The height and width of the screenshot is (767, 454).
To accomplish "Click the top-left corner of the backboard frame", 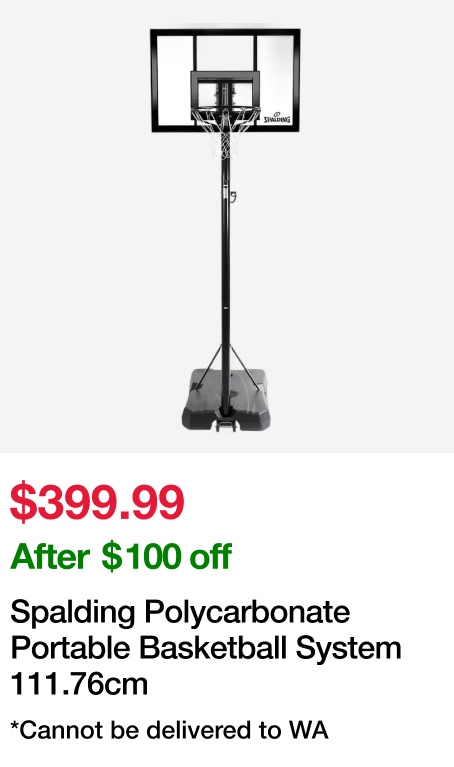I will pos(154,32).
